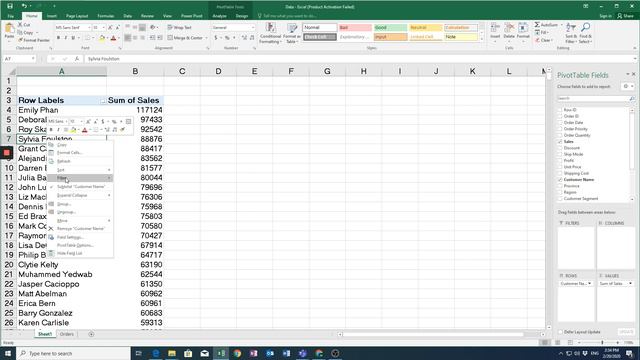The image size is (640, 360).
Task: Choose Copy from the context menu
Action: [80, 145]
